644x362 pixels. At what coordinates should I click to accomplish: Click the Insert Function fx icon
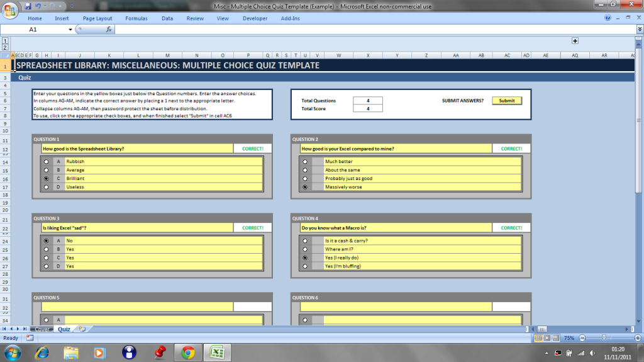[108, 30]
